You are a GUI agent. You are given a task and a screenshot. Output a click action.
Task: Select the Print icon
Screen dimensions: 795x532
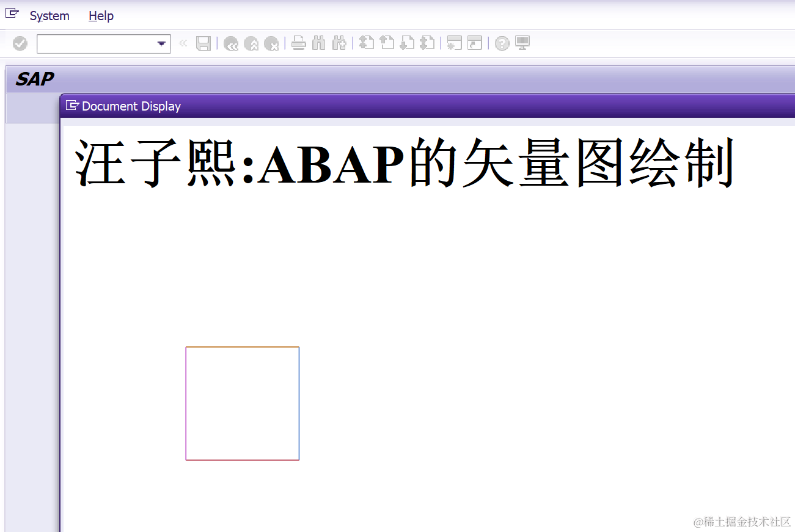(x=298, y=43)
